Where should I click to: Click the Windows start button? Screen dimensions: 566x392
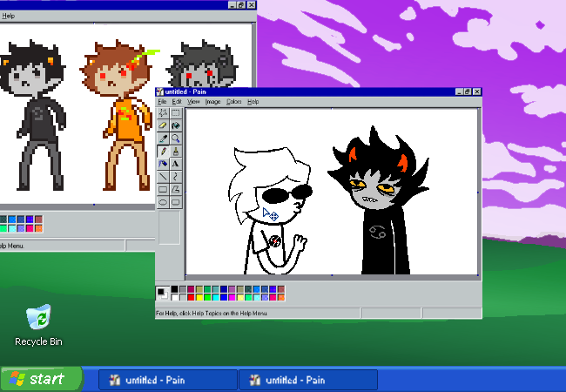coord(42,379)
